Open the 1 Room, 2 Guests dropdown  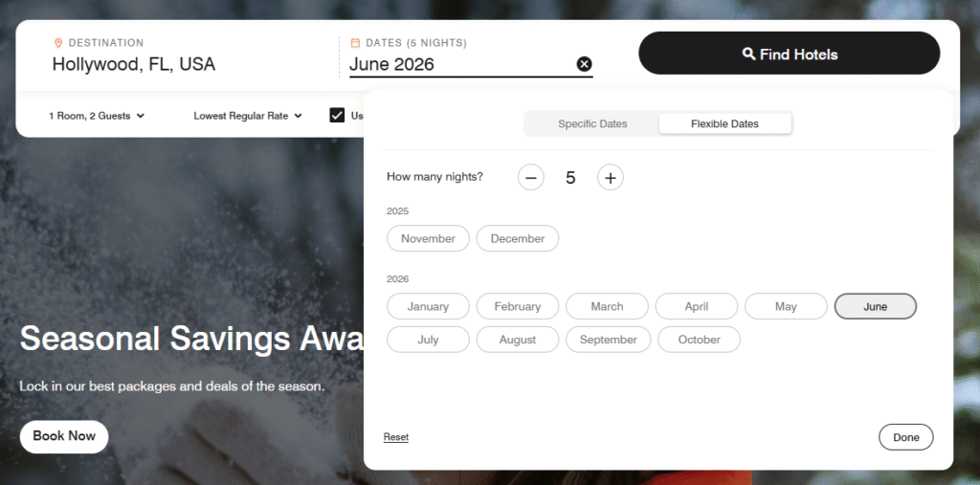click(x=97, y=116)
